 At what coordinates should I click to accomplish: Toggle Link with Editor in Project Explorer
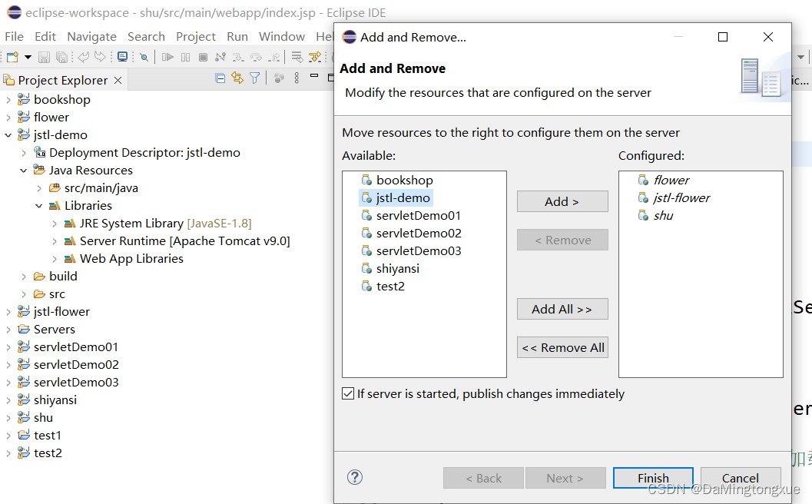237,78
